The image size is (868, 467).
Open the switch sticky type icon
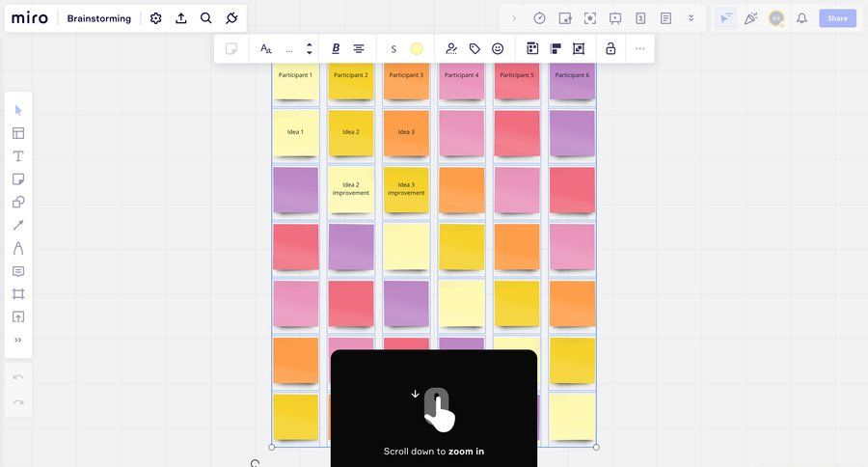pos(231,49)
